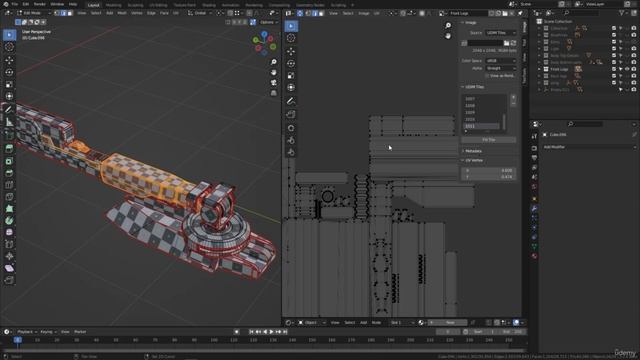Select the Poly Build tool
Screen dimensions: 640x360
[9, 209]
